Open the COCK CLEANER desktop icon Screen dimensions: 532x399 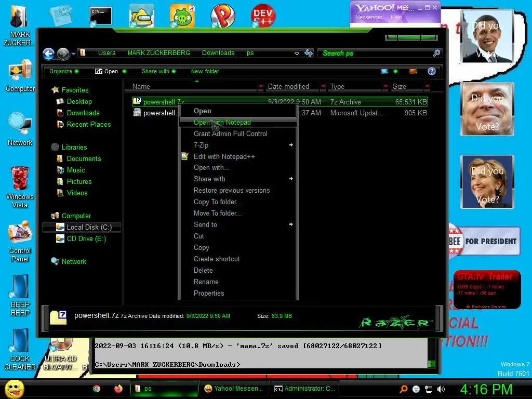click(x=20, y=350)
